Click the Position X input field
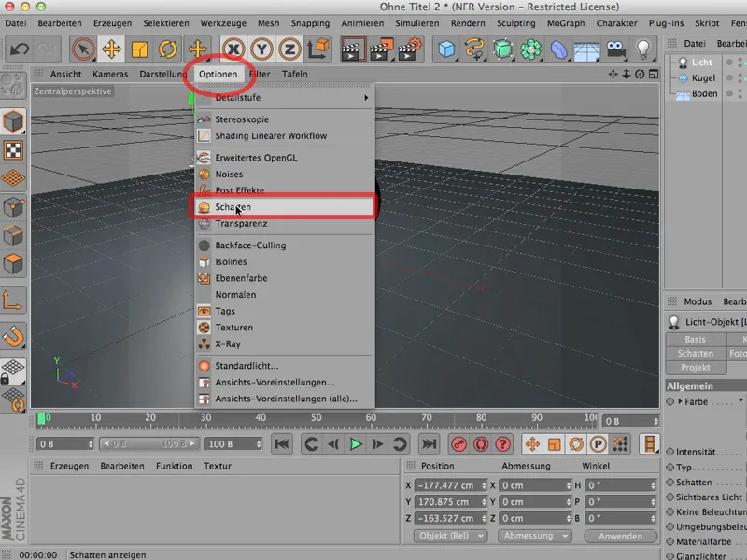 point(450,485)
